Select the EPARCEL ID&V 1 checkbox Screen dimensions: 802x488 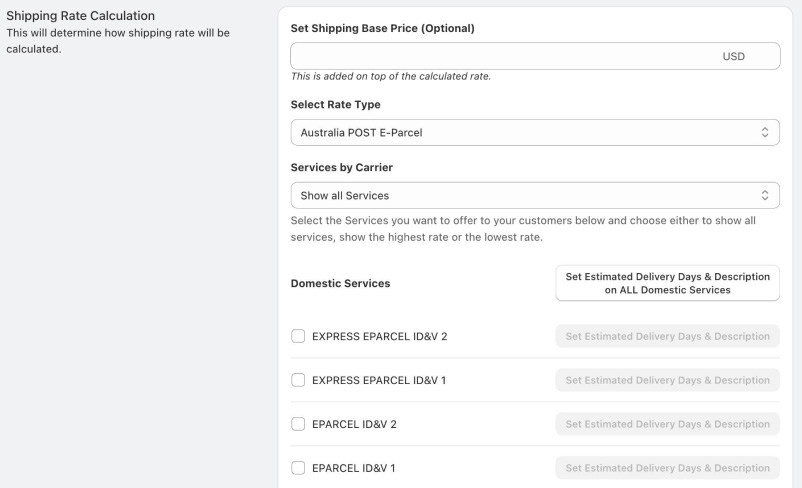point(298,468)
